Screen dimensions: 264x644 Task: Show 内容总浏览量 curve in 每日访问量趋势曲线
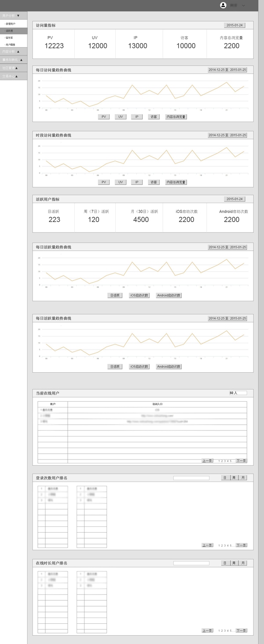pos(176,117)
